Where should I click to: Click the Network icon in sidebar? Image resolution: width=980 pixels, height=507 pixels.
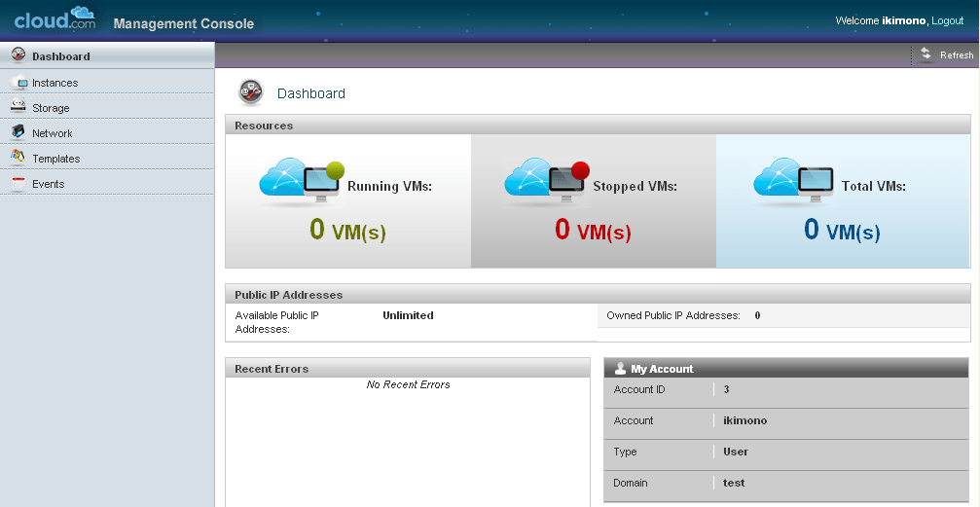pos(18,131)
